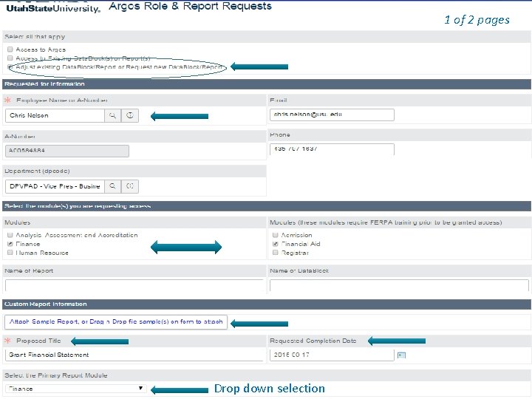Viewport: 532px width, 399px height.
Task: Click Proposed Title field Grant Financial Statement
Action: (134, 355)
